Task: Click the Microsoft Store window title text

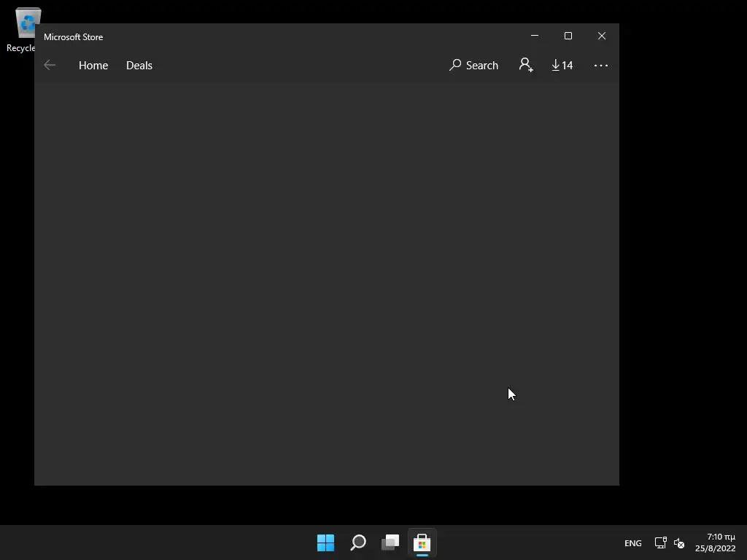Action: pyautogui.click(x=74, y=37)
